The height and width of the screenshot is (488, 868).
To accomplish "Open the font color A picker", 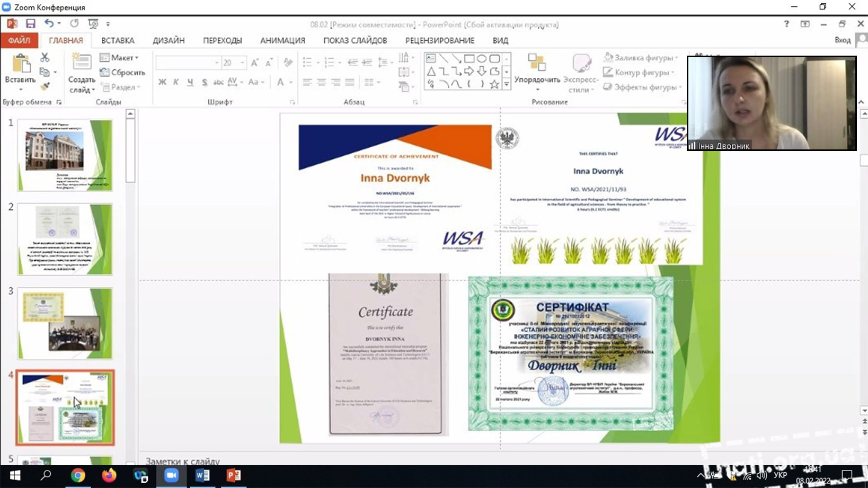I will pos(280,82).
